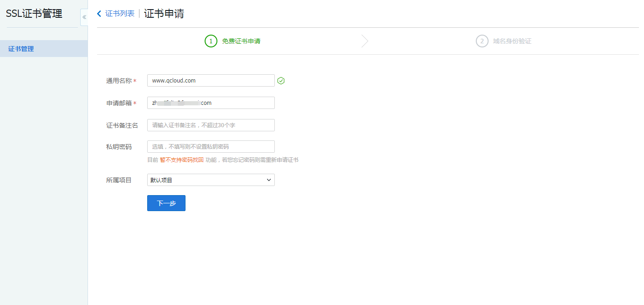
Task: Open the 所属项目 dropdown showing 默认项目
Action: tap(211, 180)
